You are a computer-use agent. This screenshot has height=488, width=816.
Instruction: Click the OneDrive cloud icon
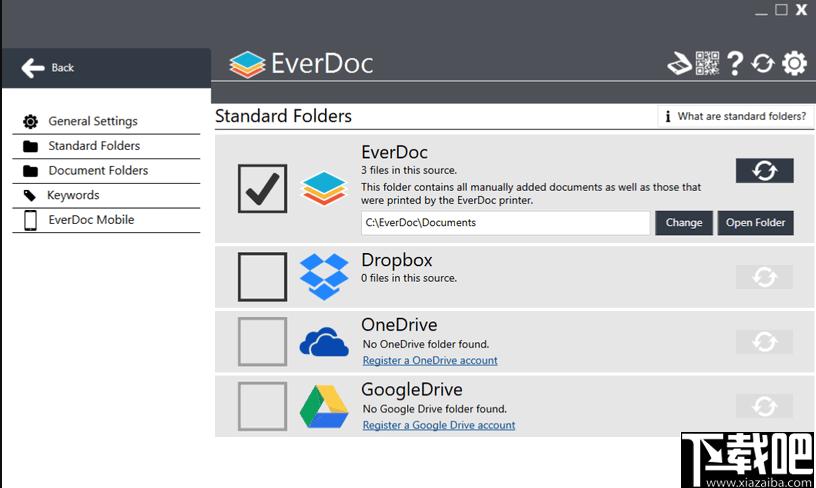click(x=324, y=342)
